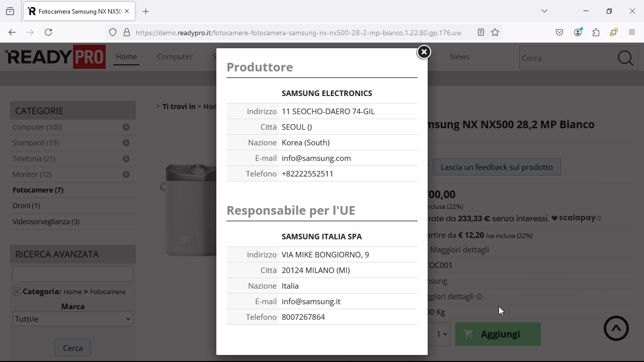The height and width of the screenshot is (362, 644).
Task: Click the Stampanti (19) category link
Action: click(x=36, y=143)
